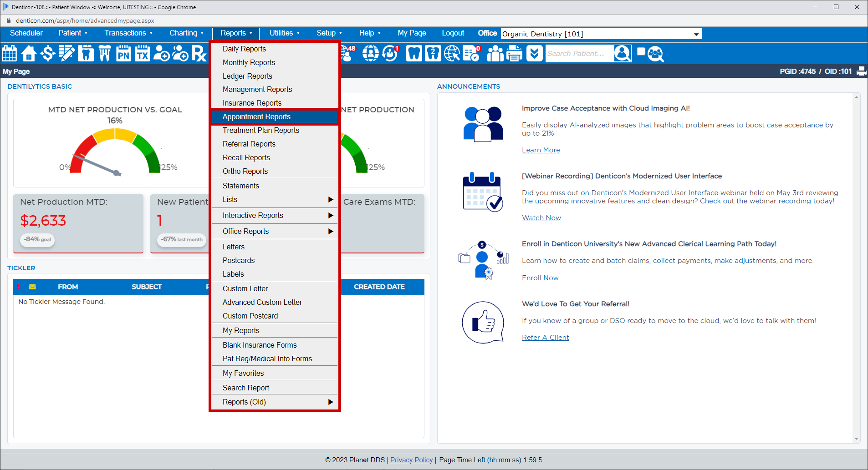Click the Learn More link

tap(541, 150)
